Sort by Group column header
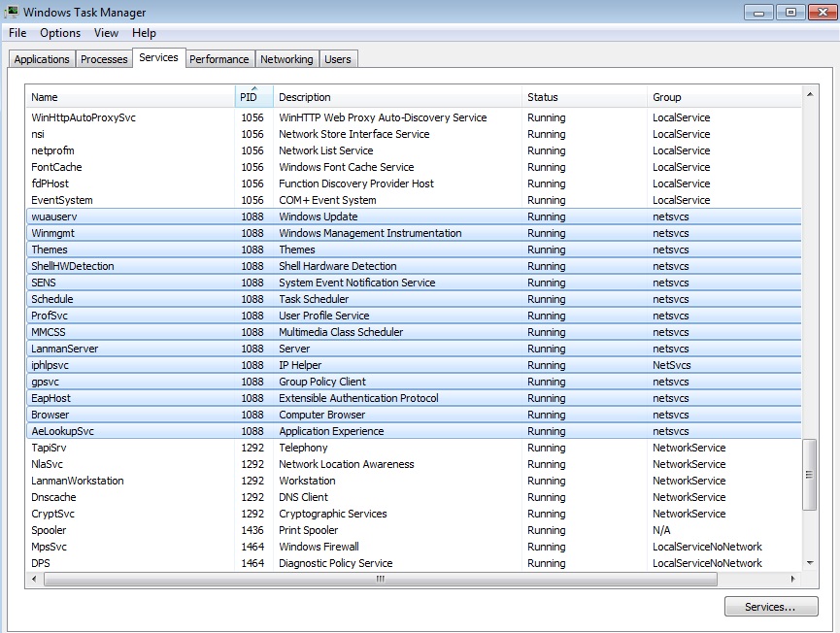The height and width of the screenshot is (633, 840). point(724,97)
